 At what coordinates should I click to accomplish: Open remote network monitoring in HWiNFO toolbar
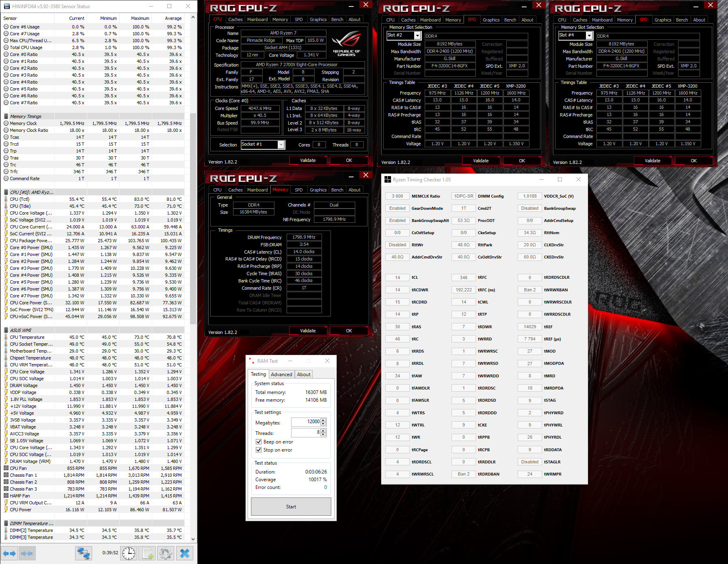[84, 553]
